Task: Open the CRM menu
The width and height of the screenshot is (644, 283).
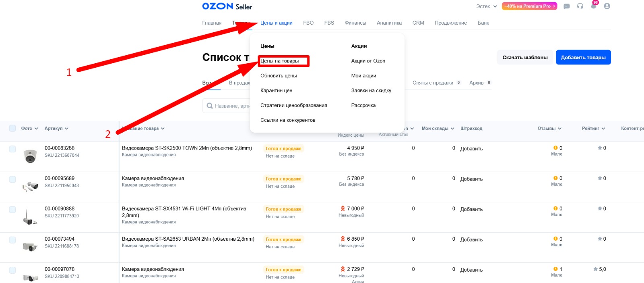Action: pyautogui.click(x=418, y=23)
